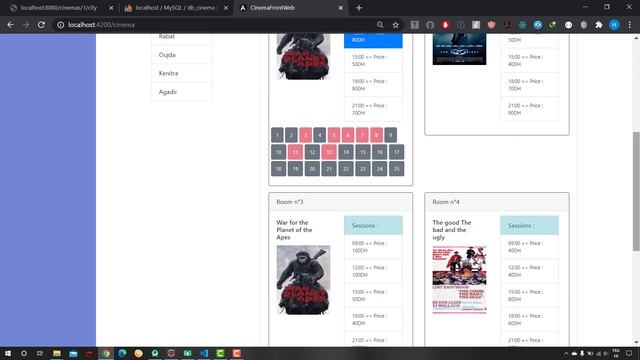640x360 pixels.
Task: Click the site info icon before localhost
Action: click(60, 25)
